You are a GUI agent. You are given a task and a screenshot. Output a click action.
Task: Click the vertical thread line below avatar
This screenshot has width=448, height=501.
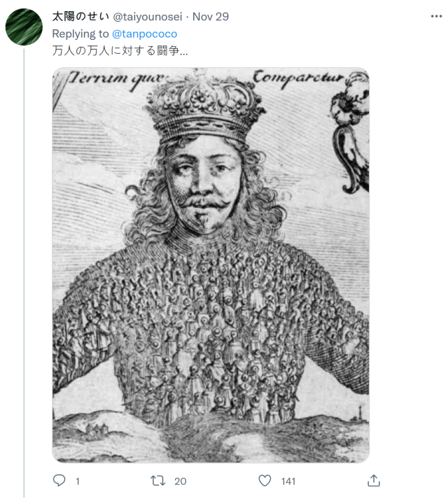coord(24,273)
